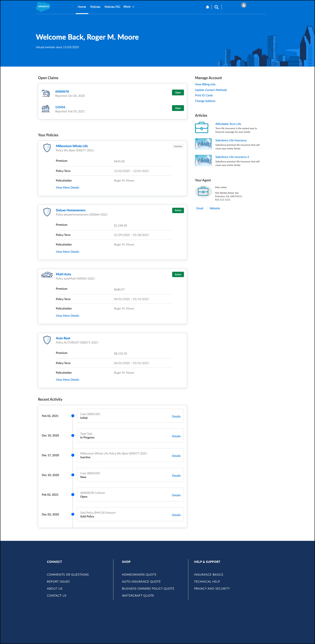Visit the agent's Website link
The height and width of the screenshot is (644, 315).
tap(215, 208)
